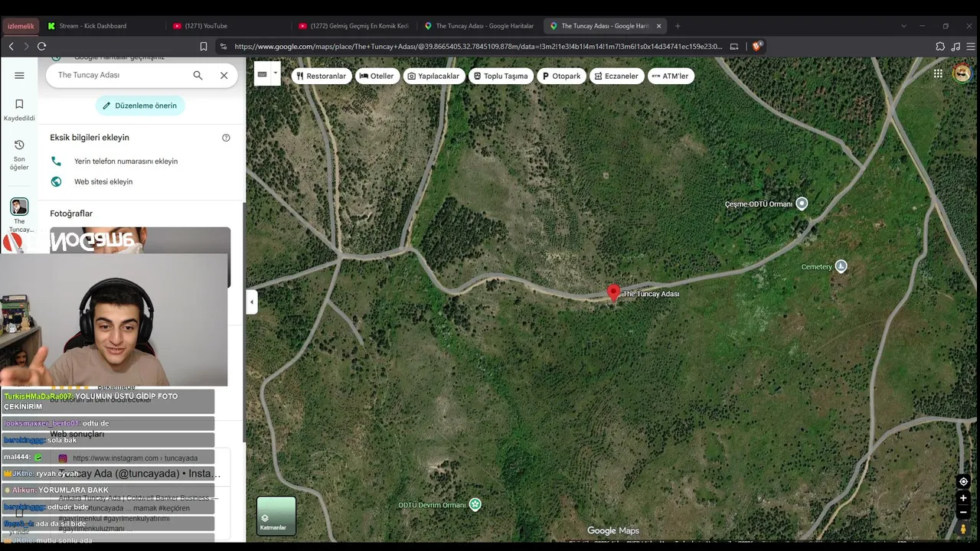Open the Katmanlar layers switcher
Image resolution: width=980 pixels, height=551 pixels.
pyautogui.click(x=276, y=516)
